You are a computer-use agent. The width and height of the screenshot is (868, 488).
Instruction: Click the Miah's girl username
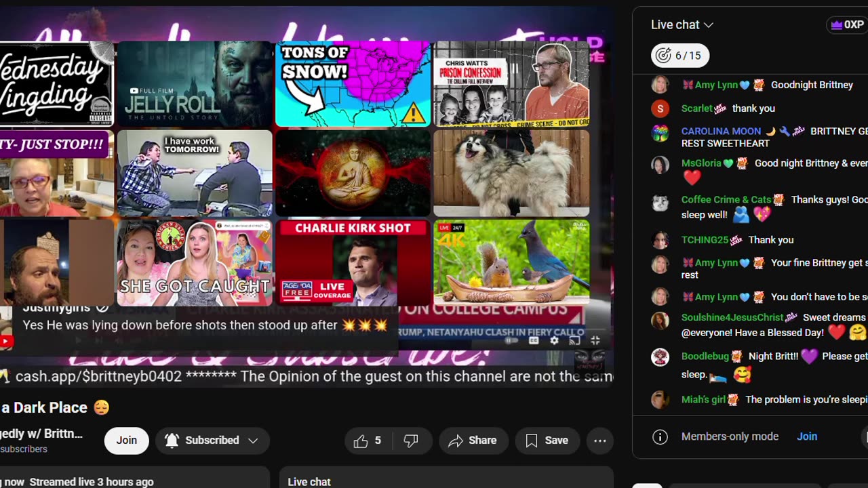pyautogui.click(x=703, y=400)
